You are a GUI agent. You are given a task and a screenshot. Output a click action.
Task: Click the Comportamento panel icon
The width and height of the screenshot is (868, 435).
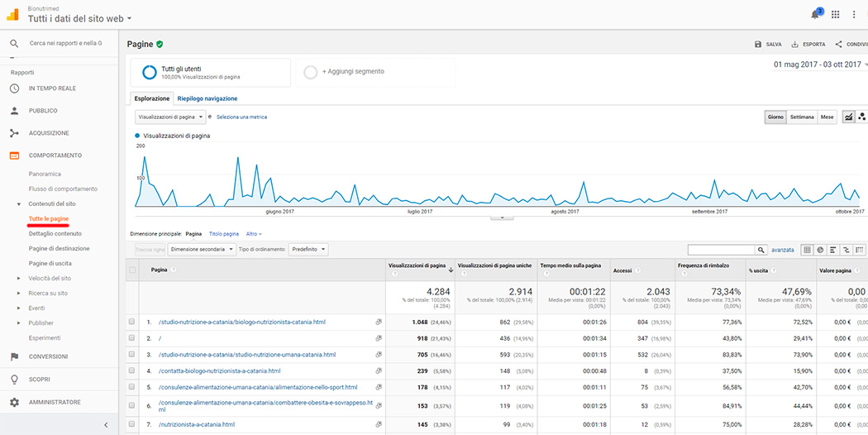[14, 155]
